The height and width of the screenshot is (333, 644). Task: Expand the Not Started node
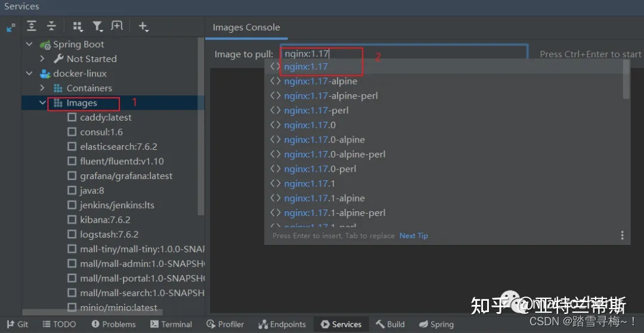[x=42, y=59]
